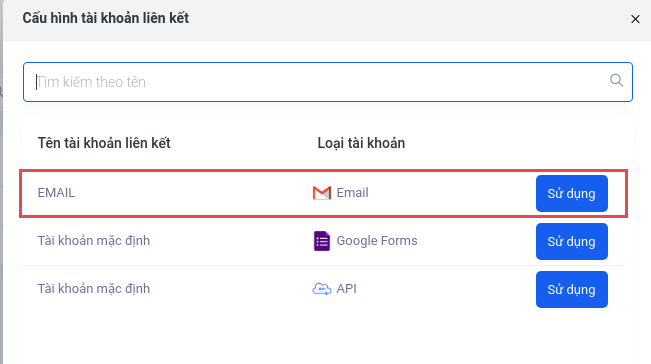Click the empty area below the API row

[x=328, y=336]
